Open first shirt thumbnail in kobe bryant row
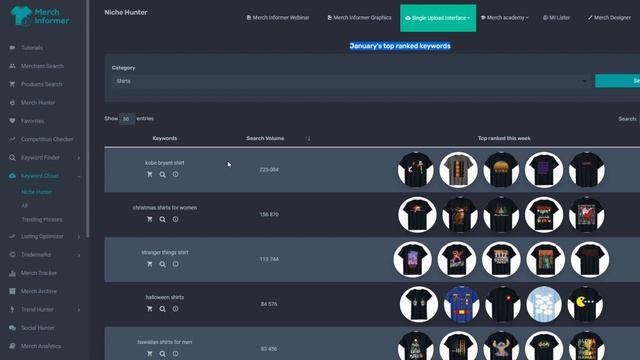The height and width of the screenshot is (360, 640). click(x=416, y=170)
